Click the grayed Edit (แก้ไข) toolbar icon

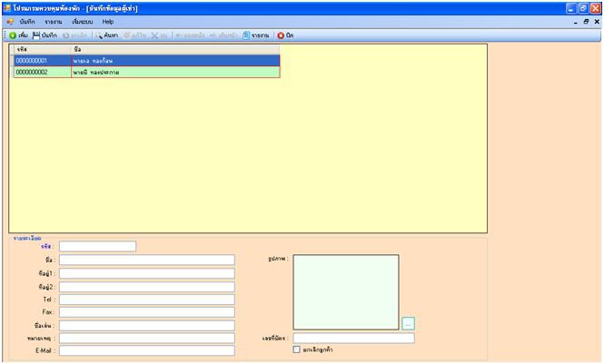pyautogui.click(x=127, y=35)
